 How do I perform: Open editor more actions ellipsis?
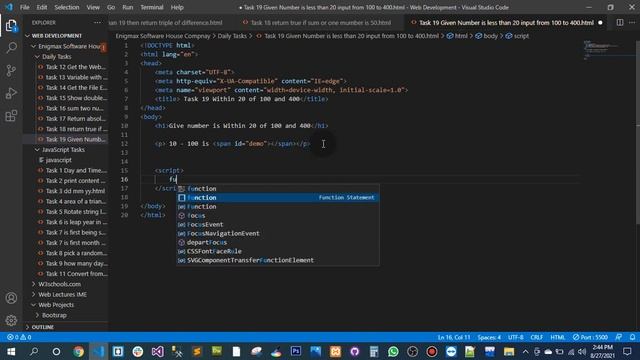[x=632, y=23]
